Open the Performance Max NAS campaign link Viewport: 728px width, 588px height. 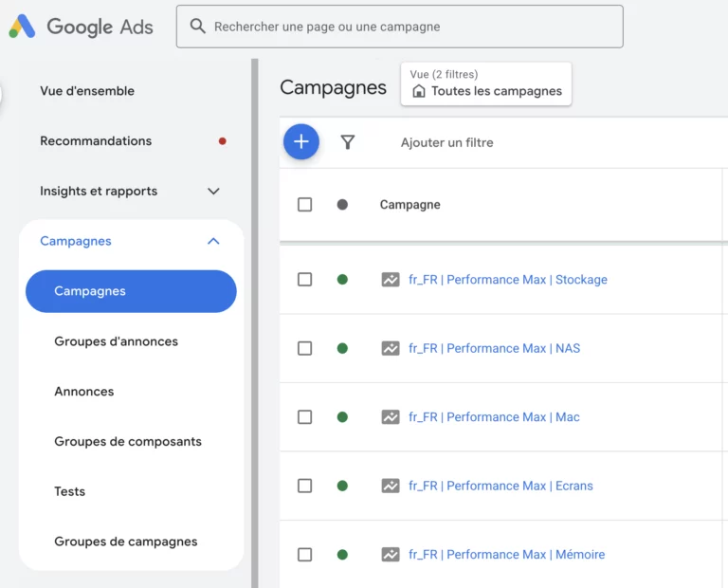[494, 348]
